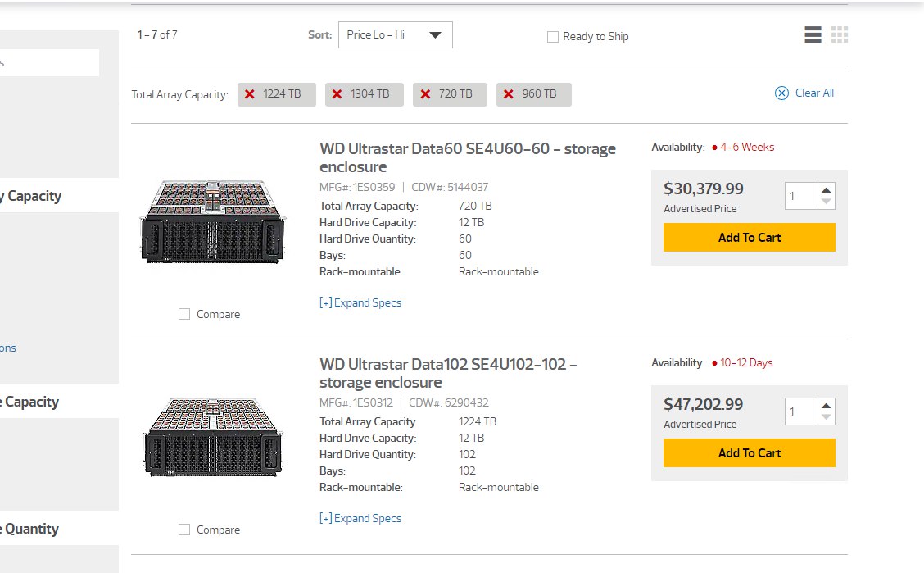The image size is (924, 573).
Task: Remove the 1304 TB capacity filter
Action: (337, 94)
